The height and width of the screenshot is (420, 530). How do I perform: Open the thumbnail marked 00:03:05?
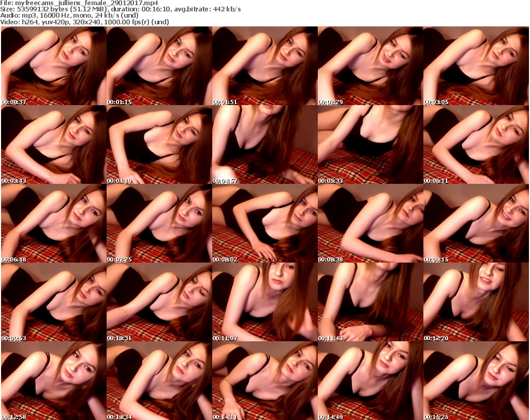coord(476,66)
